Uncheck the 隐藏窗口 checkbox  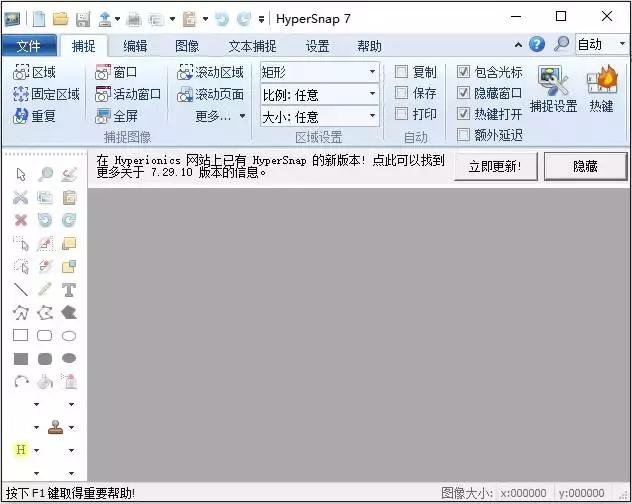(x=464, y=93)
